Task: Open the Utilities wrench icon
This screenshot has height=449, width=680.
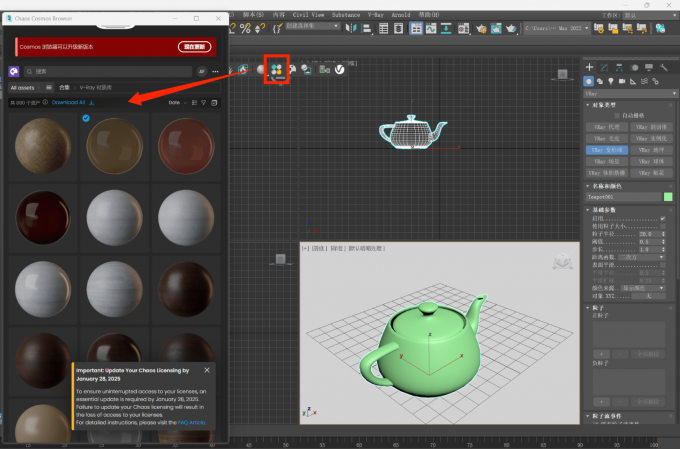Action: click(664, 67)
